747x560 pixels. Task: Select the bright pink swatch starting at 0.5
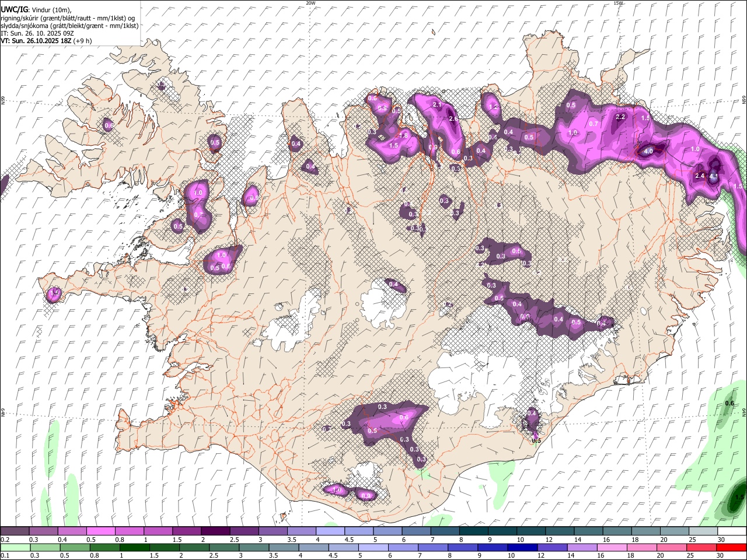click(100, 531)
